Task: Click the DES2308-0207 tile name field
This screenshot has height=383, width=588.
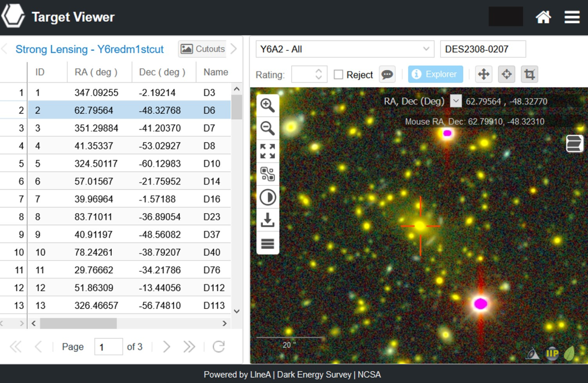Action: (x=483, y=49)
